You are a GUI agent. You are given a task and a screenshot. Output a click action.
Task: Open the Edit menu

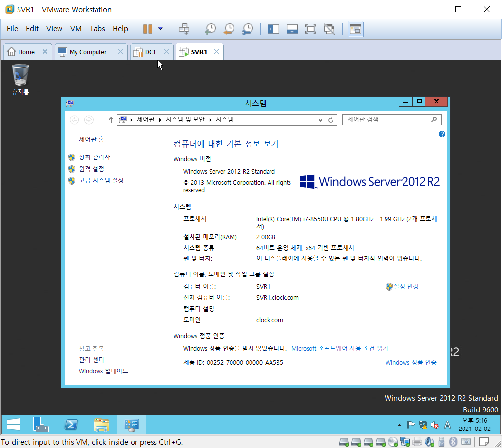[x=32, y=28]
